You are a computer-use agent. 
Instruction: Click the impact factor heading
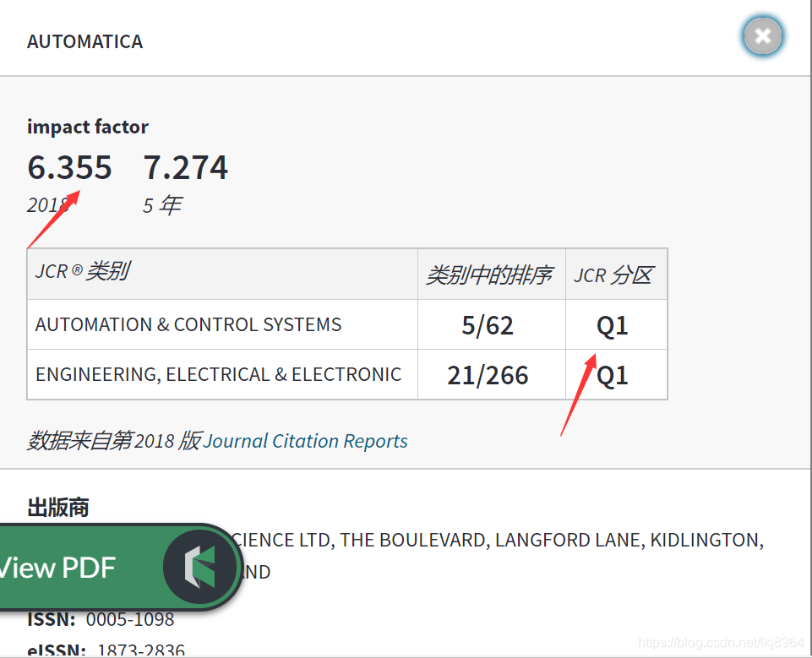(x=88, y=127)
